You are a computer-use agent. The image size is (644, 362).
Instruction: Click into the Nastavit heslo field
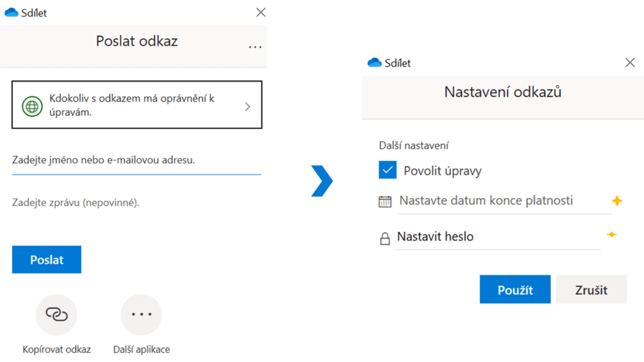point(497,238)
